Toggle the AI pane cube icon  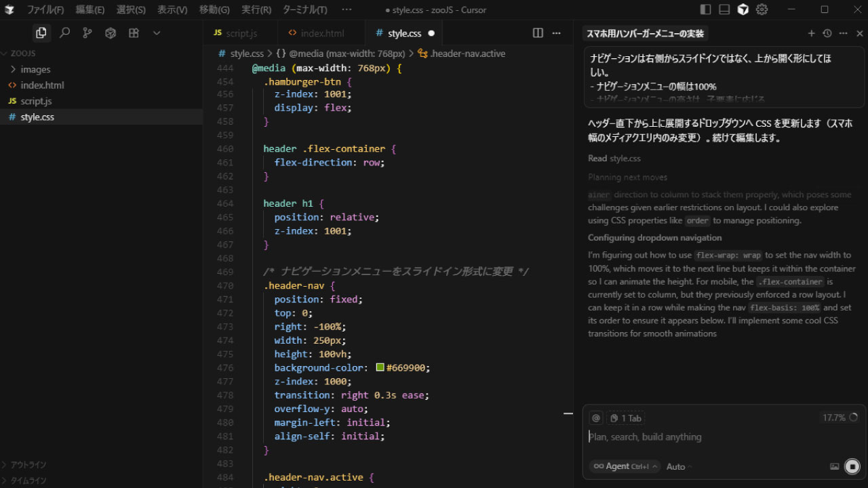pos(743,9)
